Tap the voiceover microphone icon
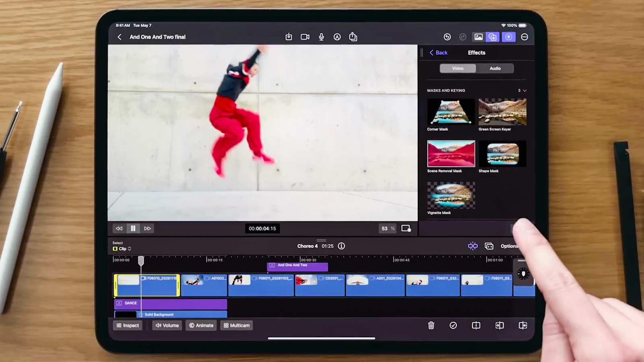Image resolution: width=644 pixels, height=362 pixels. (321, 37)
